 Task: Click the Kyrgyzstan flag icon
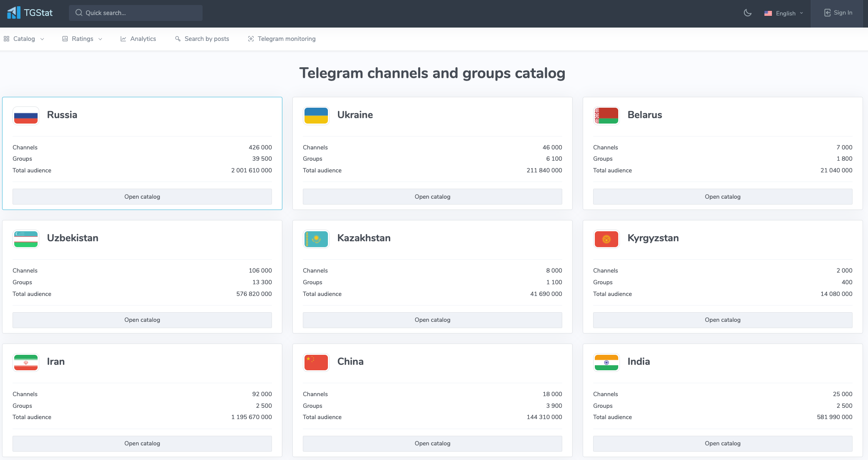tap(607, 239)
